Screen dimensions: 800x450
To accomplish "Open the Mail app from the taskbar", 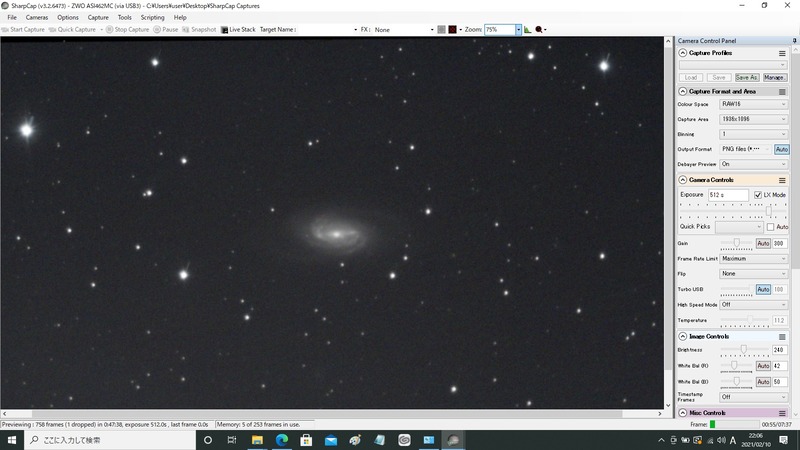I will click(x=331, y=440).
